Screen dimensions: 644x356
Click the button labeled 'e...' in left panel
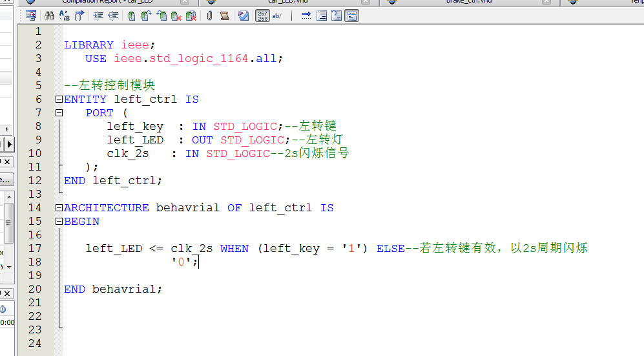tap(6, 180)
